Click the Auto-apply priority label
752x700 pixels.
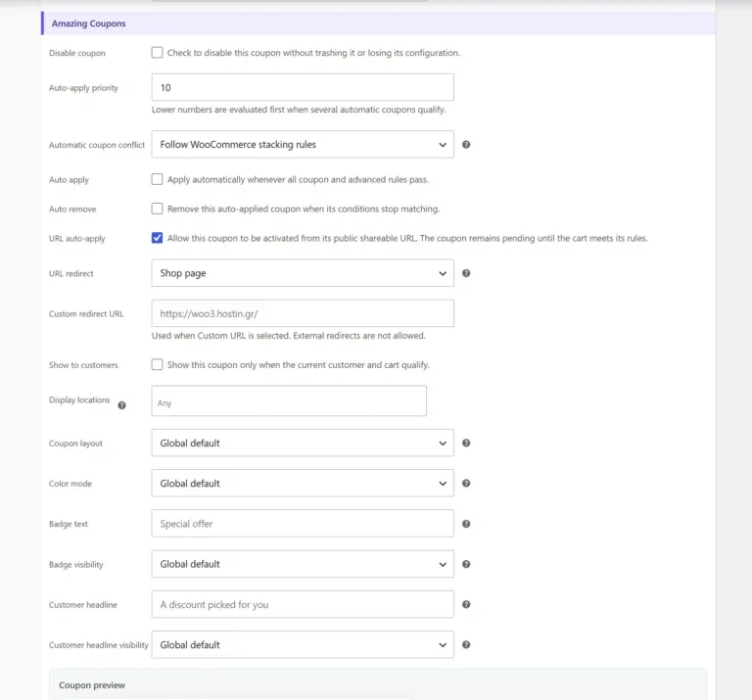pos(83,88)
